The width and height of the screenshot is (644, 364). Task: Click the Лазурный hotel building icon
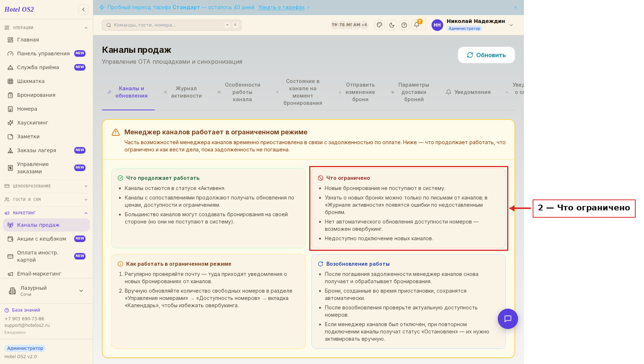(x=12, y=290)
